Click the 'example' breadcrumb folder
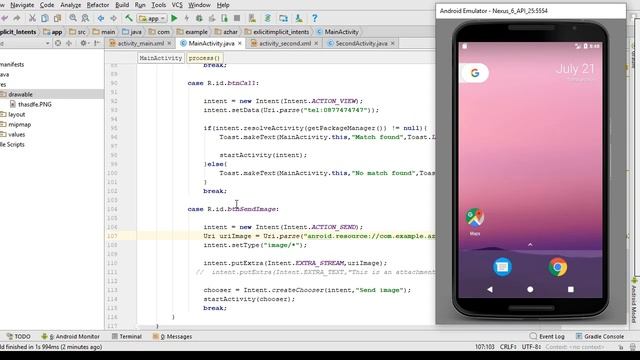This screenshot has width=640, height=360. pyautogui.click(x=192, y=32)
